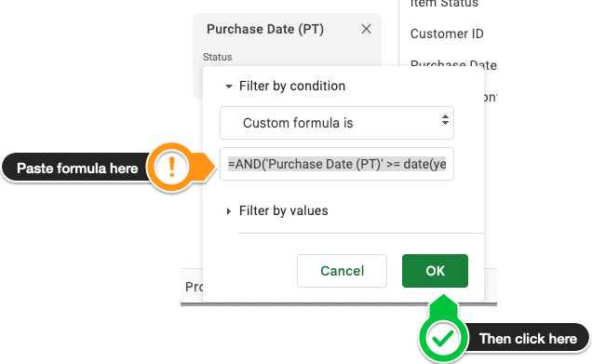Collapse the Filter by condition section
The height and width of the screenshot is (364, 592).
point(228,87)
